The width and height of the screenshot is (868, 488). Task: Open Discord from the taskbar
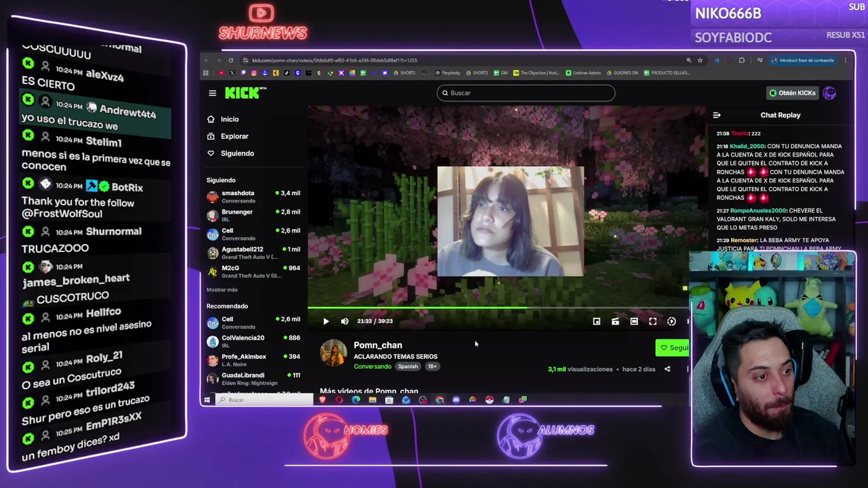click(456, 400)
